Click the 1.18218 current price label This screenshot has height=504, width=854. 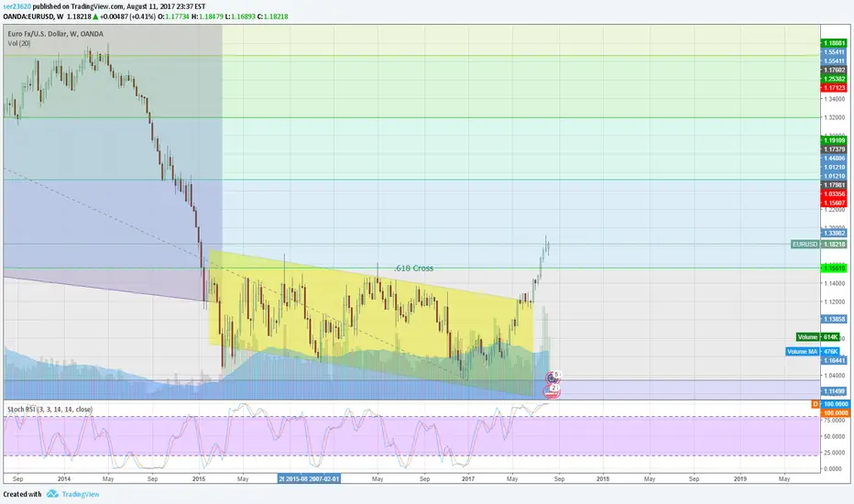835,244
